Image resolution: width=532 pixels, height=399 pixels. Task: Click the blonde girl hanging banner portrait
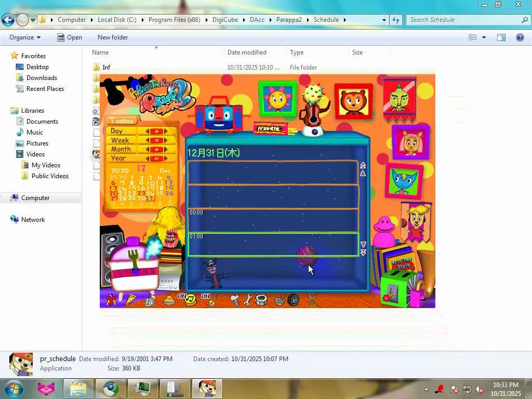(x=416, y=222)
